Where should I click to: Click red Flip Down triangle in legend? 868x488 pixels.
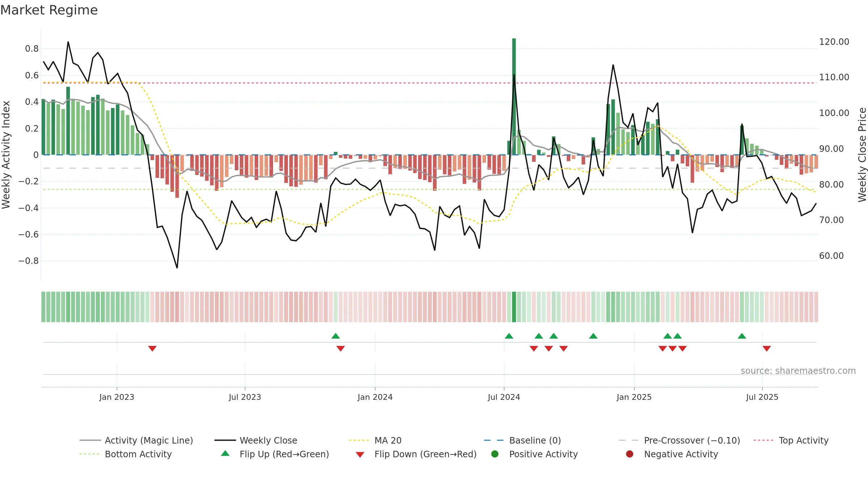coord(360,455)
